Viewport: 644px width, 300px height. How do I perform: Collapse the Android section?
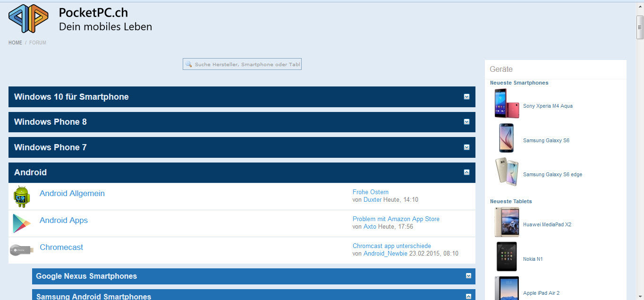coord(466,172)
